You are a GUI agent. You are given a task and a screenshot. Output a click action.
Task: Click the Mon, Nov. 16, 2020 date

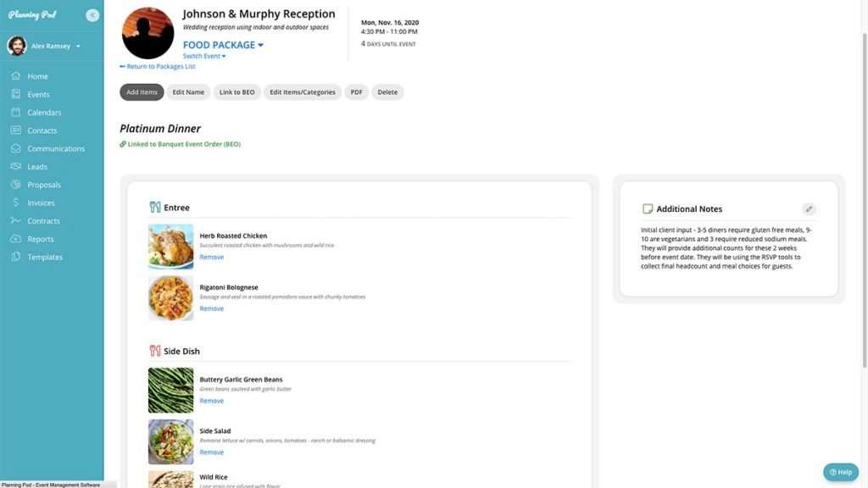point(390,23)
